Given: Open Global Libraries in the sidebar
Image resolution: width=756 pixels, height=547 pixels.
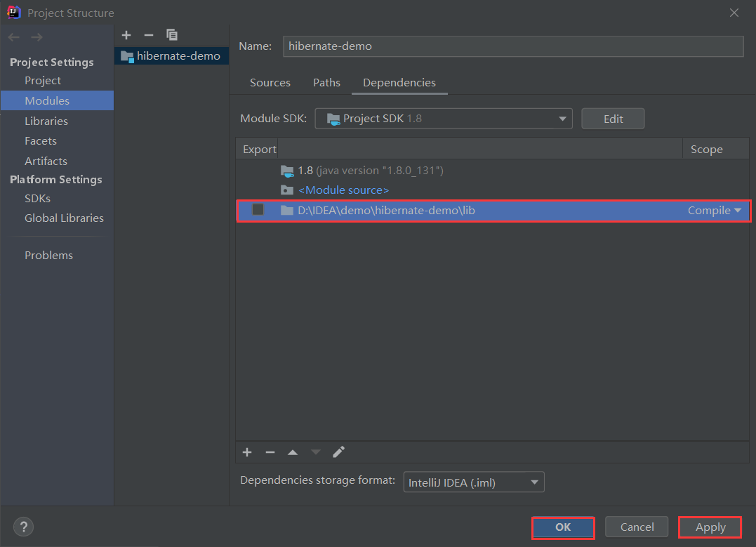Looking at the screenshot, I should (x=64, y=218).
